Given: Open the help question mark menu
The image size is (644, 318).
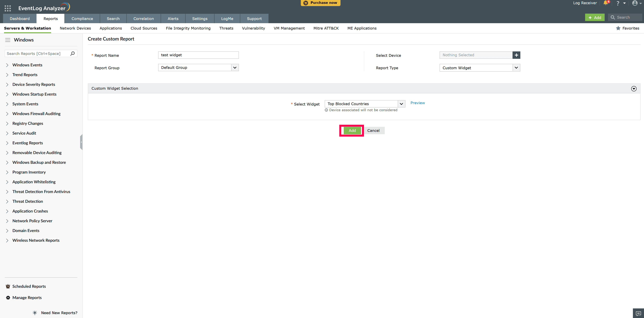Looking at the screenshot, I should pyautogui.click(x=618, y=3).
